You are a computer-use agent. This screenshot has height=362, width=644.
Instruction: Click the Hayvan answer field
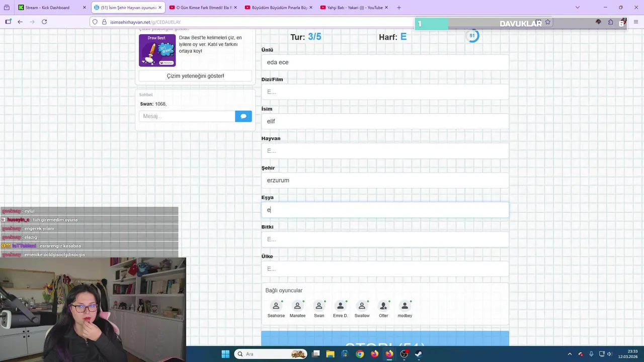click(385, 151)
